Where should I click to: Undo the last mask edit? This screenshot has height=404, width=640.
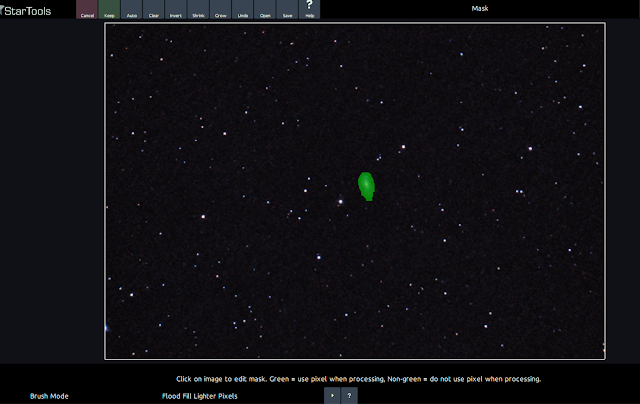click(243, 11)
